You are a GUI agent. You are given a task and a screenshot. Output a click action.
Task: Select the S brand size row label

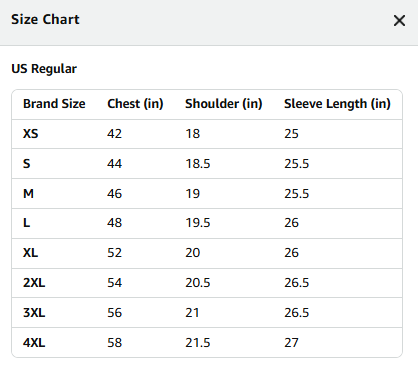pyautogui.click(x=27, y=164)
